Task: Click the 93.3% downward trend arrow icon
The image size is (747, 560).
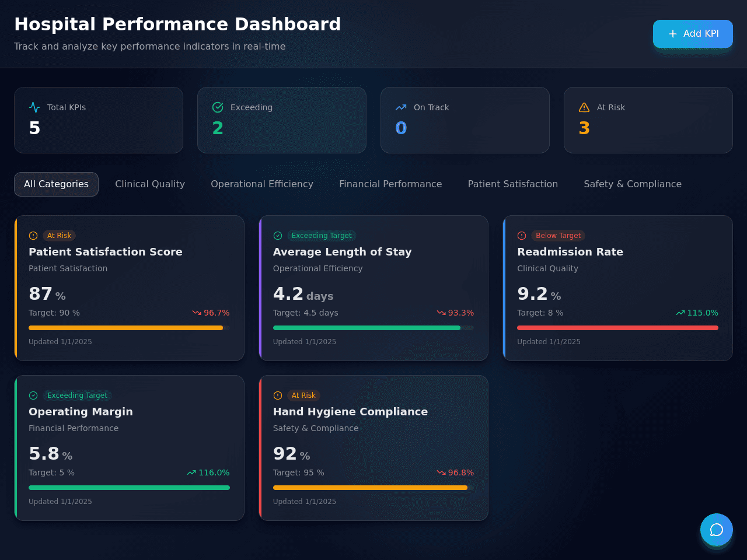Action: coord(441,313)
